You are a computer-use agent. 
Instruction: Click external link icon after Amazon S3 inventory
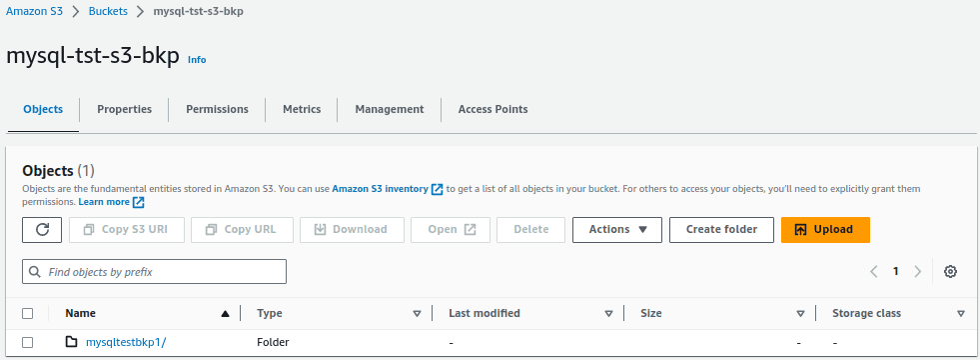point(438,189)
